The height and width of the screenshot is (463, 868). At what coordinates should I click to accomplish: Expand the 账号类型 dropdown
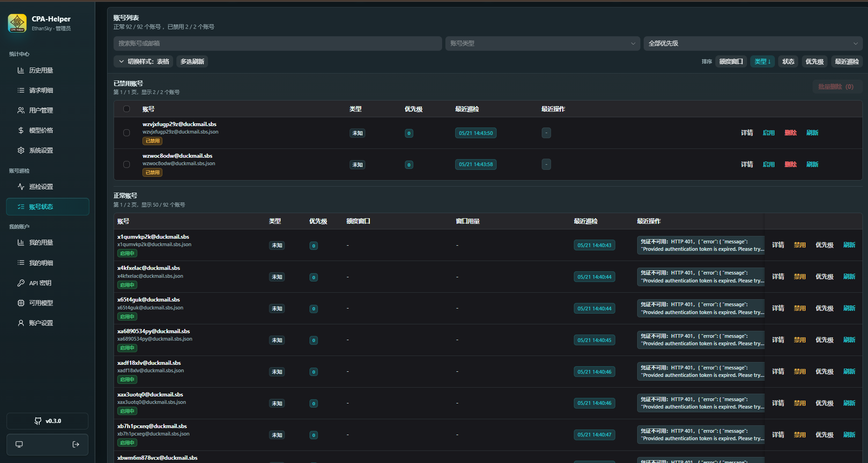(543, 43)
